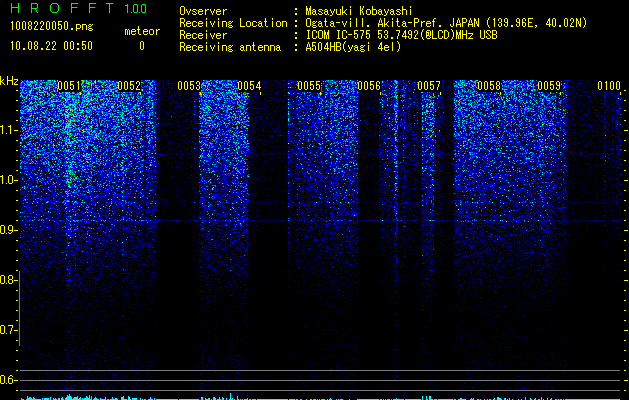The width and height of the screenshot is (629, 400).
Task: Click the A504HB(yagi 4el) antenna text
Action: [353, 47]
